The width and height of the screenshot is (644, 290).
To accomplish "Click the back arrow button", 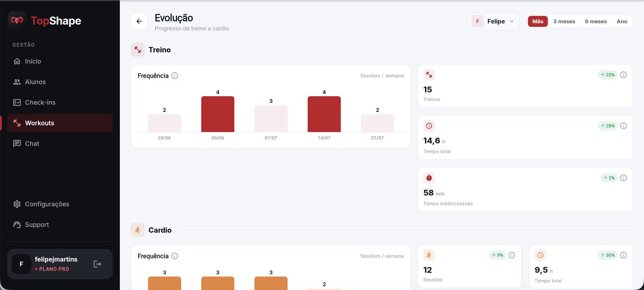I will point(139,21).
